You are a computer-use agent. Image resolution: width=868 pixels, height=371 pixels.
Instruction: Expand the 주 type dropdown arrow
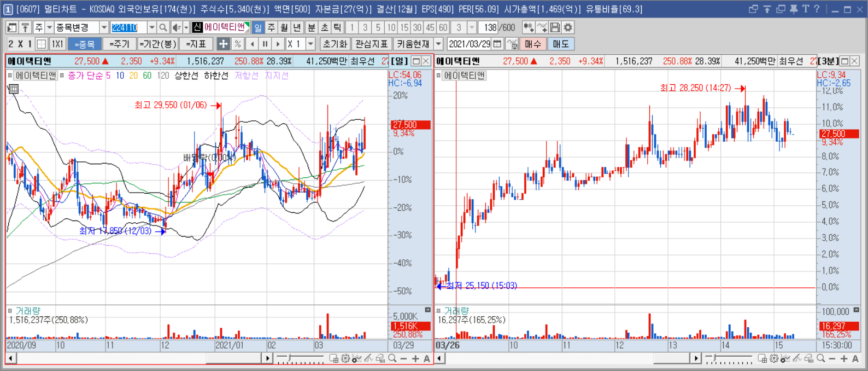click(49, 27)
